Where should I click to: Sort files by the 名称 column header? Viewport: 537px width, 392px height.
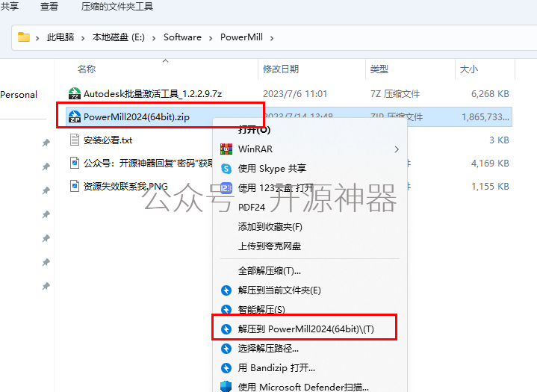coord(87,69)
